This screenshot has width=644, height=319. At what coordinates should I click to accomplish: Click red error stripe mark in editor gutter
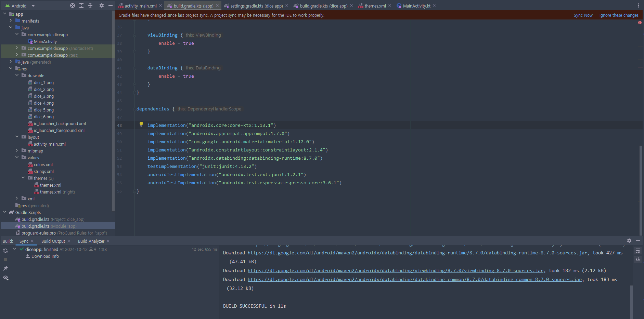click(x=640, y=67)
